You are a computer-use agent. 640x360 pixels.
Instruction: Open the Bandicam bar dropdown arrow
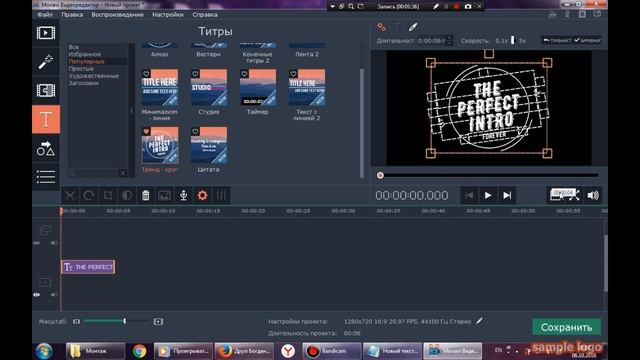(333, 7)
